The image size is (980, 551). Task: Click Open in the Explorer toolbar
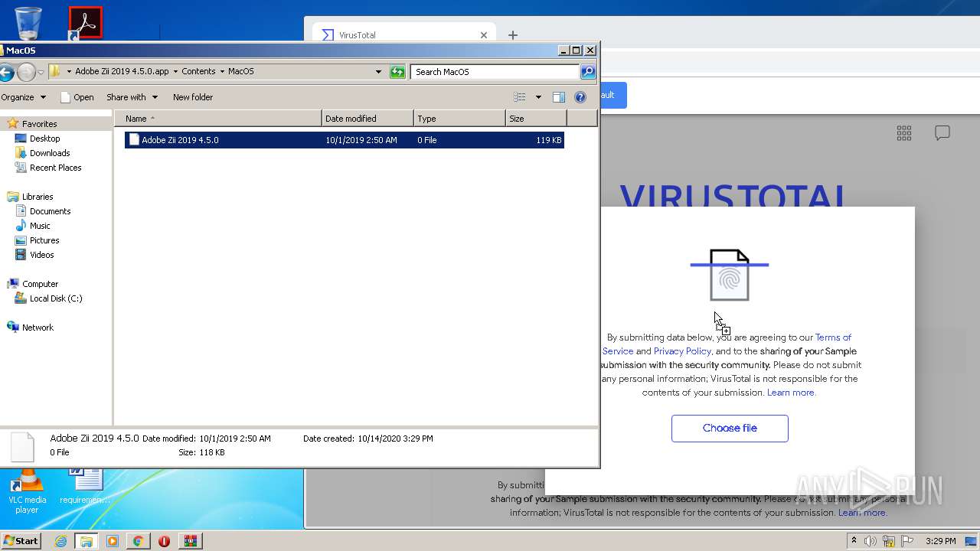click(77, 97)
